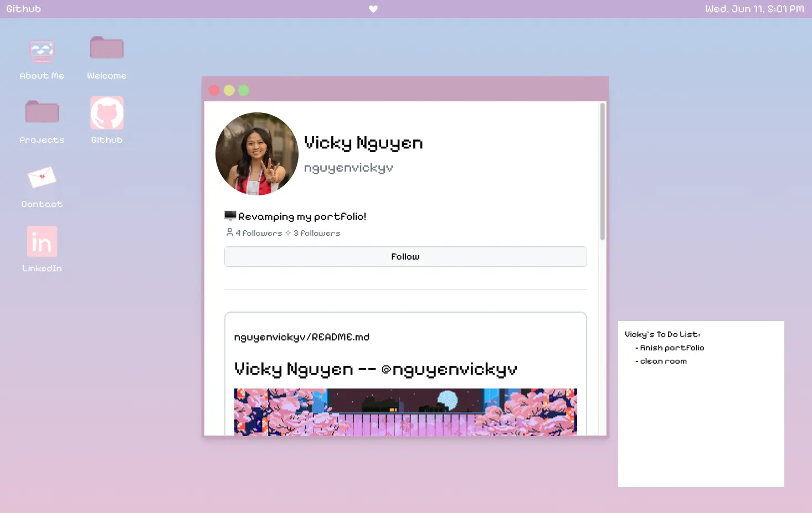Open the Contact envelope icon
This screenshot has width=812, height=513.
(42, 178)
